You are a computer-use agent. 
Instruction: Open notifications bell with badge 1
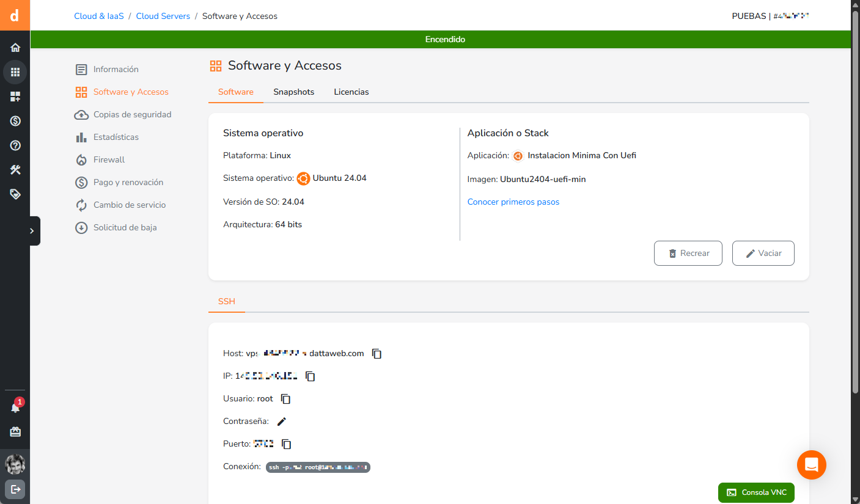(15, 407)
